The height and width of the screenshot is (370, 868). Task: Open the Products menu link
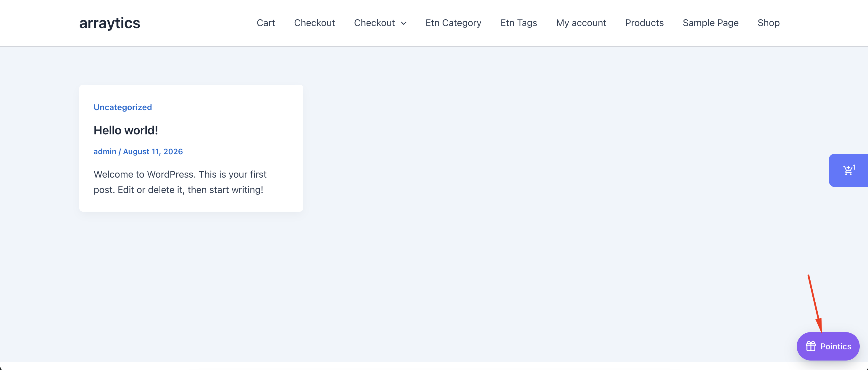[644, 22]
